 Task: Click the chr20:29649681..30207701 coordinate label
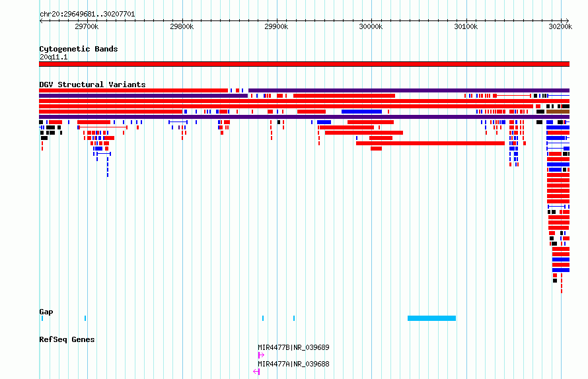(87, 14)
